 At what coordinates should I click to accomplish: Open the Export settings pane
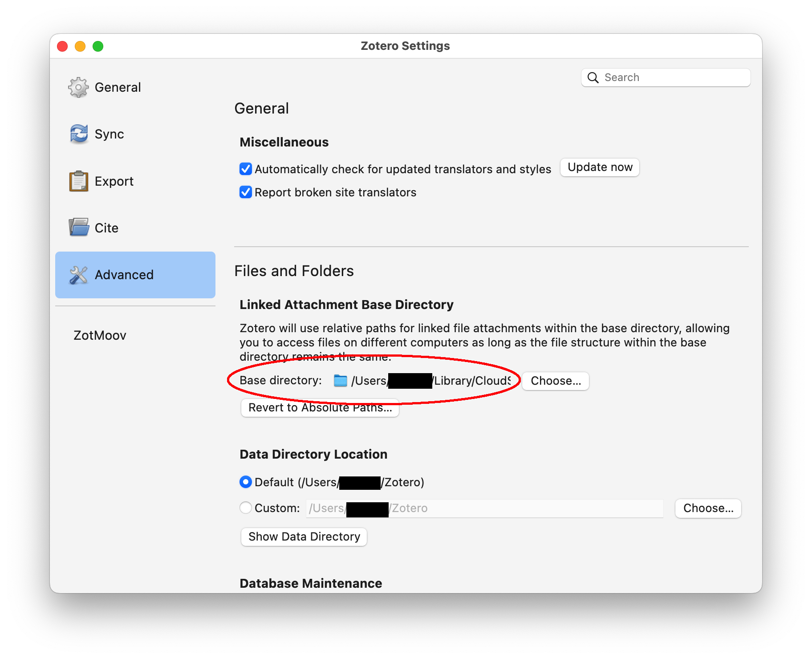[x=135, y=181]
